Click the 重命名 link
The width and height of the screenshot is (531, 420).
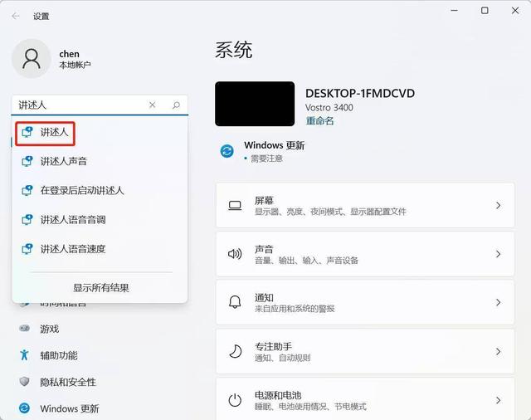319,120
